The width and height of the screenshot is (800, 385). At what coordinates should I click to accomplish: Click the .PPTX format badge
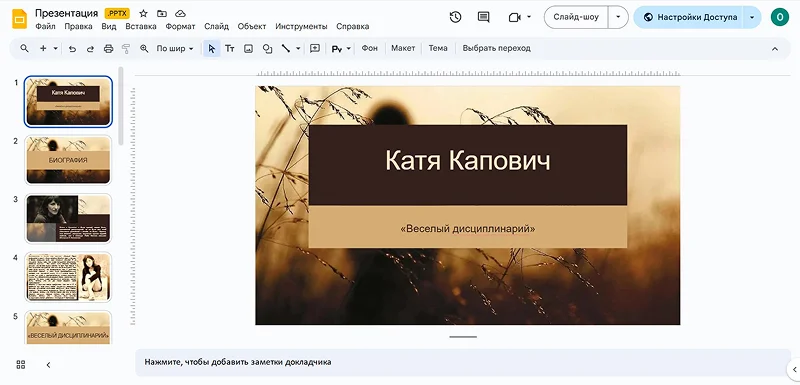click(117, 13)
